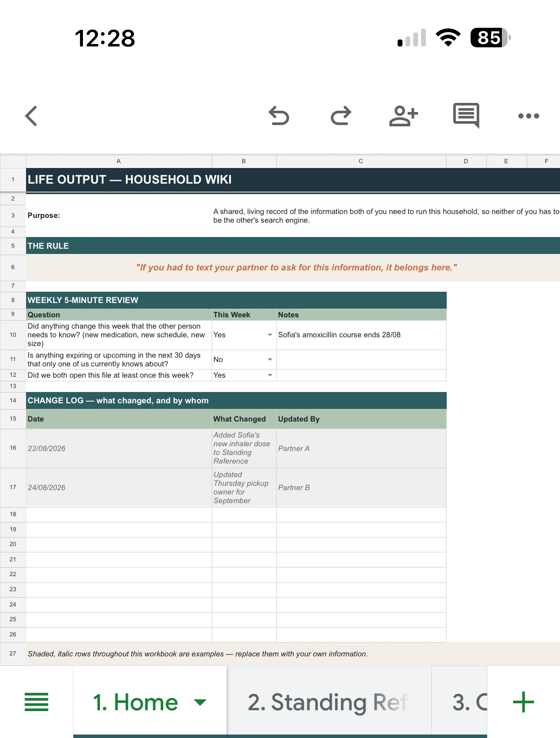The image size is (560, 738).
Task: Select row 10 header
Action: tap(13, 335)
